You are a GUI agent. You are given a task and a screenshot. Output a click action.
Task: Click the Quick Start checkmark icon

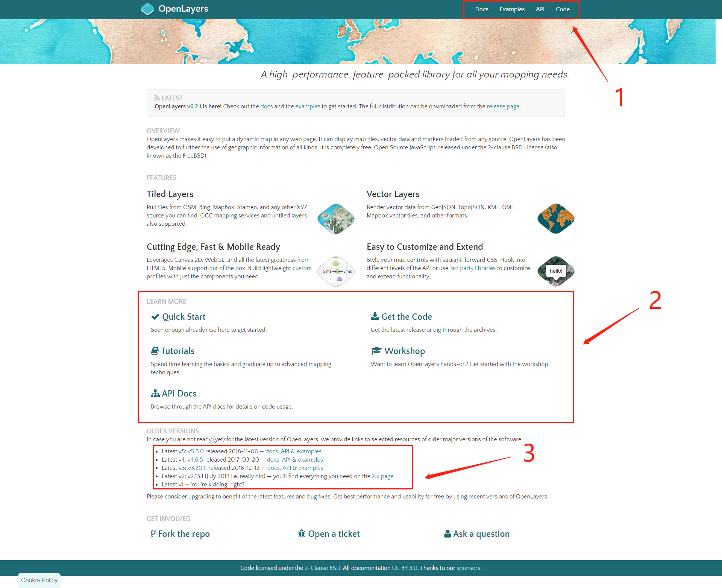pos(155,317)
